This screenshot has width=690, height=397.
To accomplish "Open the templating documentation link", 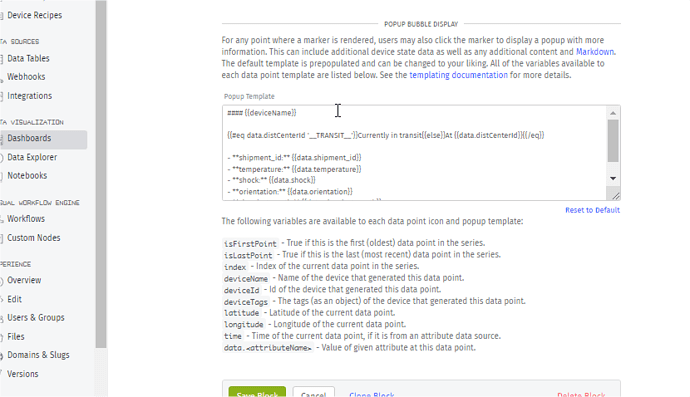I will tap(458, 75).
